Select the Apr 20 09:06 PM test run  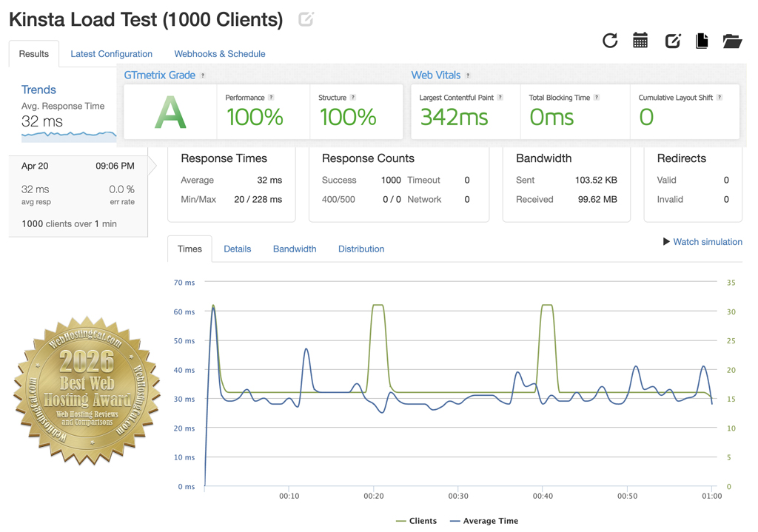(78, 196)
